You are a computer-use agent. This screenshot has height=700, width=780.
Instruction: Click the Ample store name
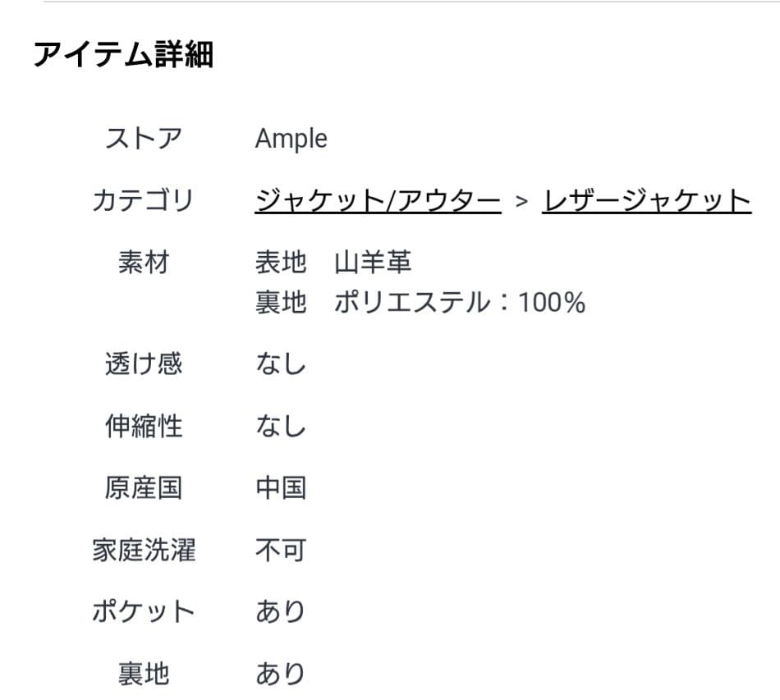coord(291,138)
